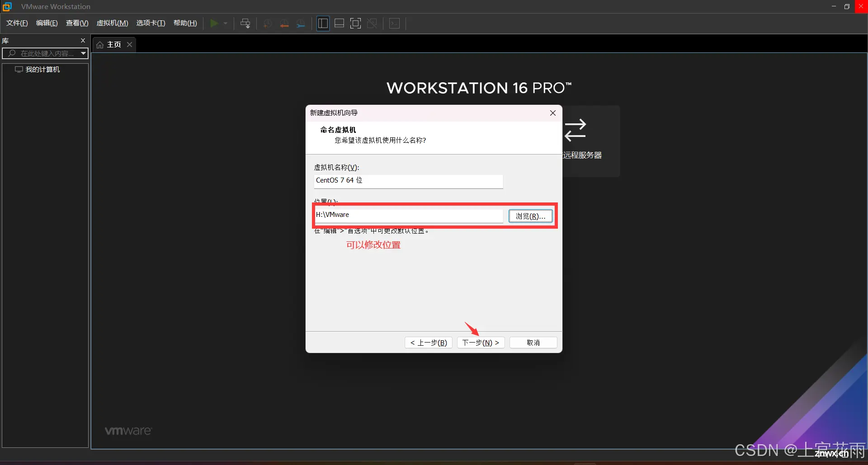Click the green power-on play icon
The height and width of the screenshot is (465, 868).
(x=214, y=23)
